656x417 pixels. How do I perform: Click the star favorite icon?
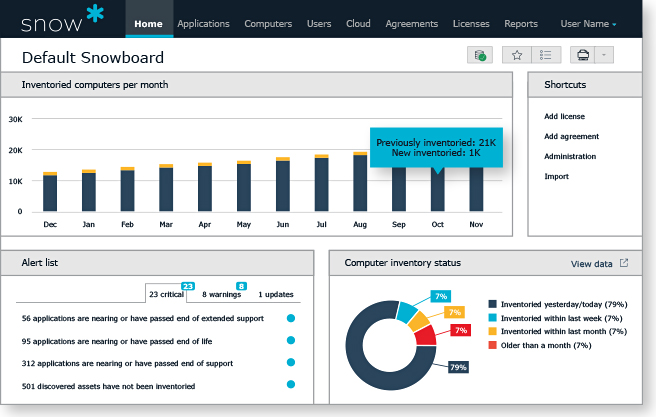[x=516, y=56]
